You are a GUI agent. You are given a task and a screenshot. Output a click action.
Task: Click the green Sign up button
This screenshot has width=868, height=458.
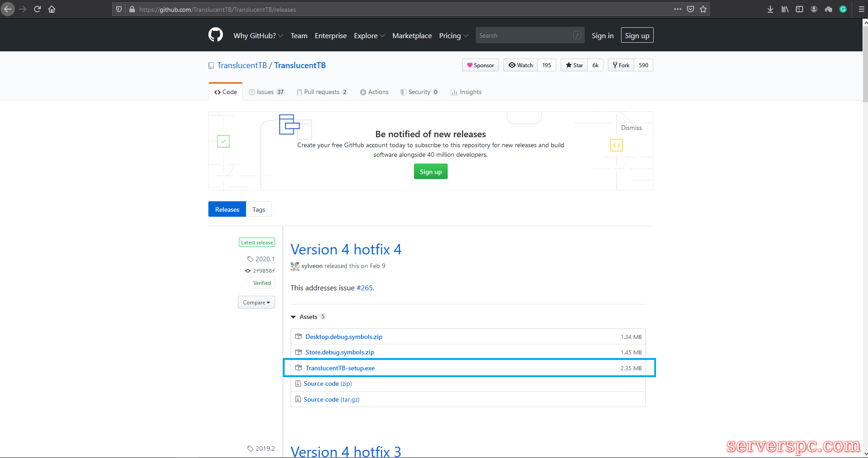[430, 172]
